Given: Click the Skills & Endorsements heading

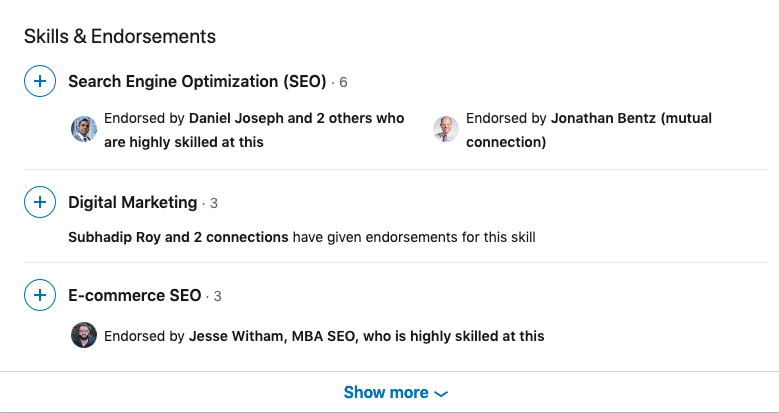Looking at the screenshot, I should (120, 37).
